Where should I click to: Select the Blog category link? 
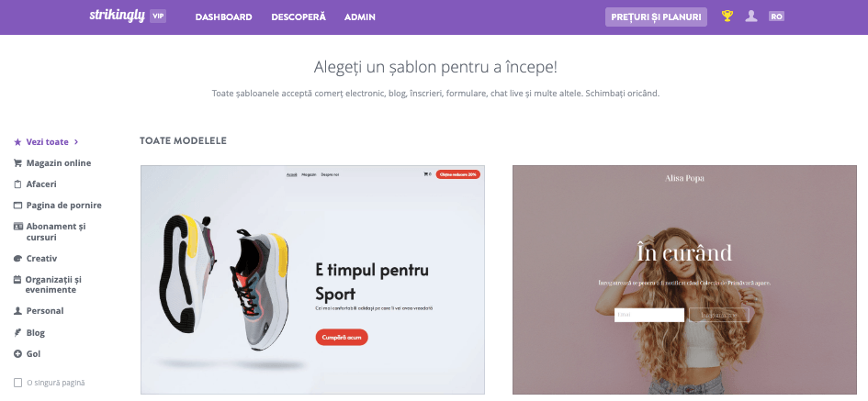coord(36,333)
